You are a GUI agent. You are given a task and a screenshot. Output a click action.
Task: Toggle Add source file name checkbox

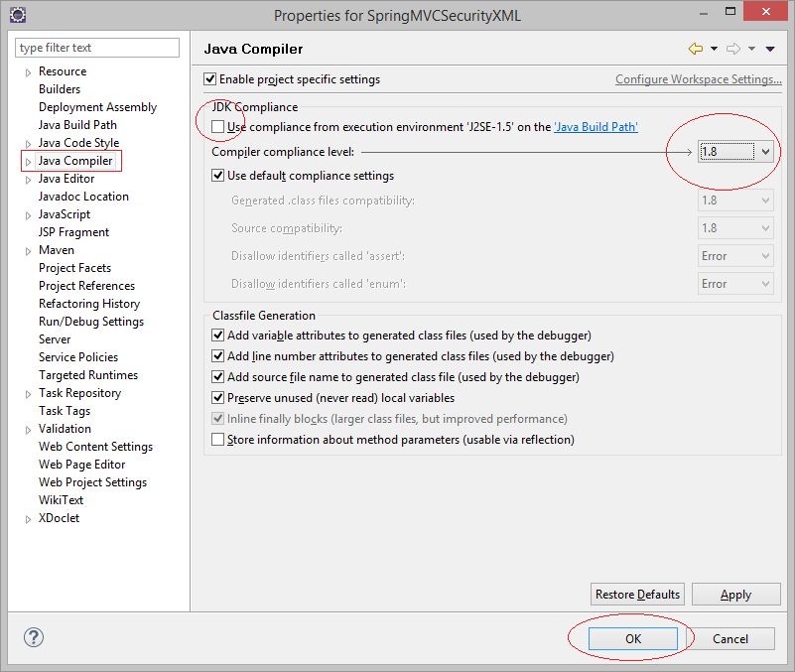click(x=218, y=377)
